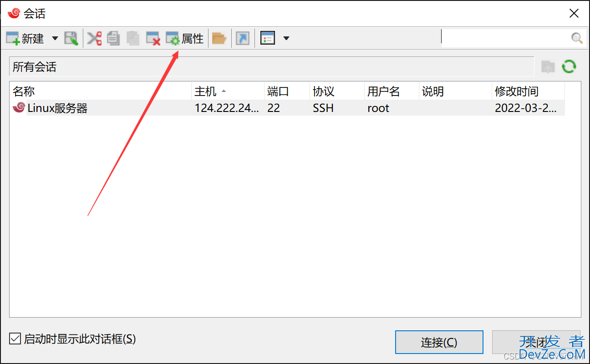Viewport: 590px width, 364px height.
Task: Click the root username cell
Action: pos(378,108)
